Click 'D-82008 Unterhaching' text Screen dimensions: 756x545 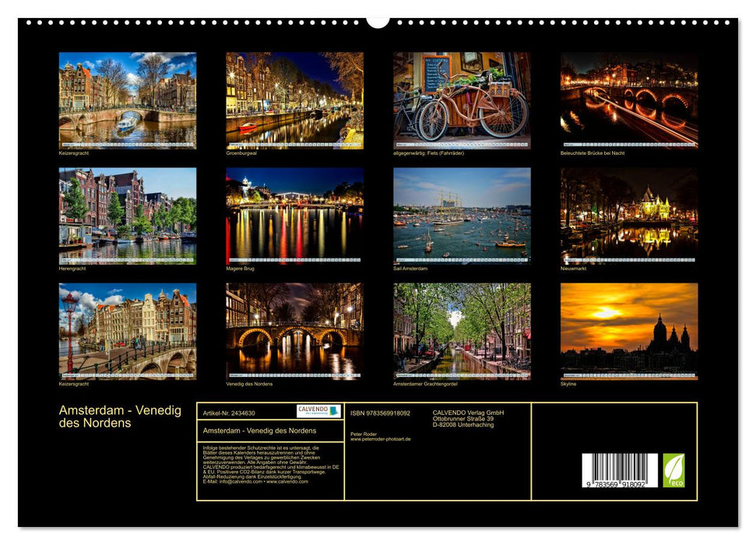click(462, 425)
